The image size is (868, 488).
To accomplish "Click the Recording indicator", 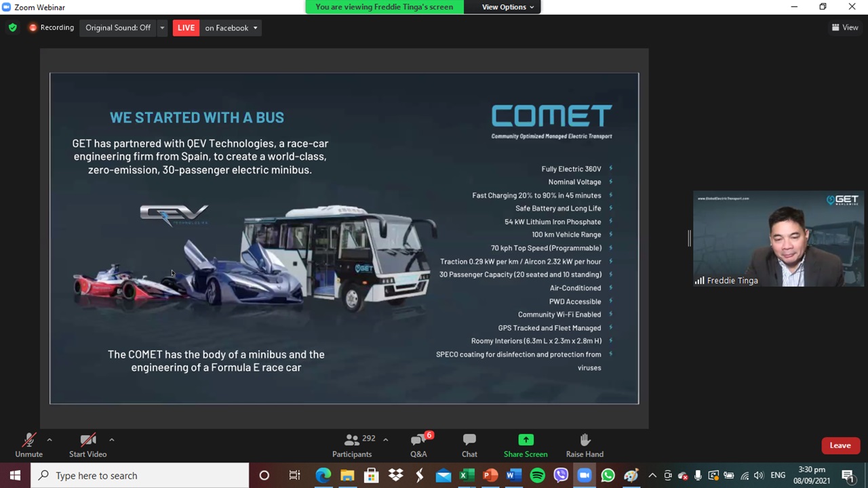I will (x=51, y=28).
